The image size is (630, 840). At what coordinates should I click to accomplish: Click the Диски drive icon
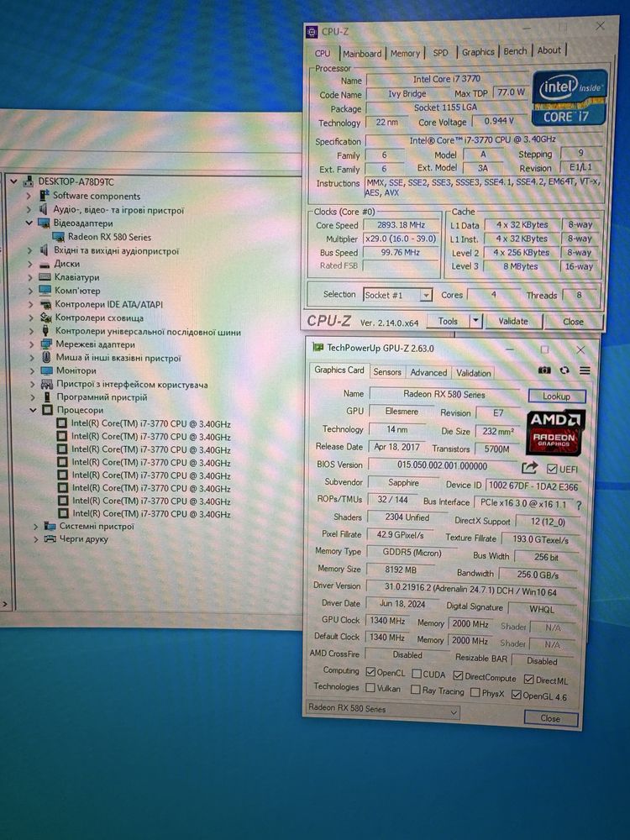[x=45, y=264]
